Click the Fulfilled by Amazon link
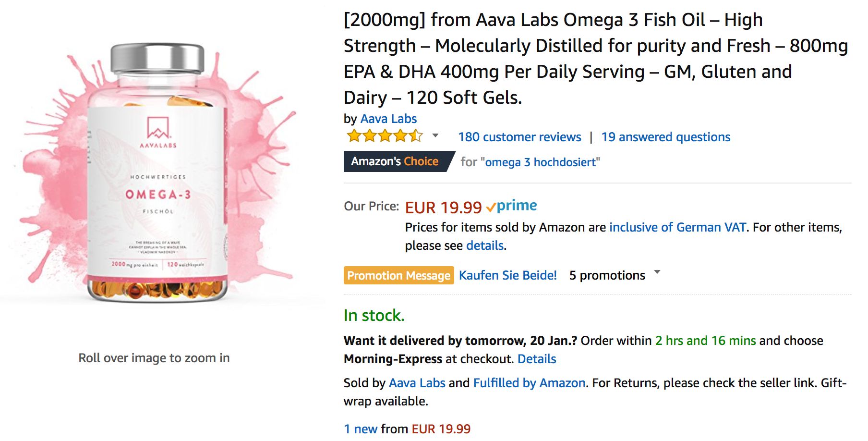 tap(529, 383)
